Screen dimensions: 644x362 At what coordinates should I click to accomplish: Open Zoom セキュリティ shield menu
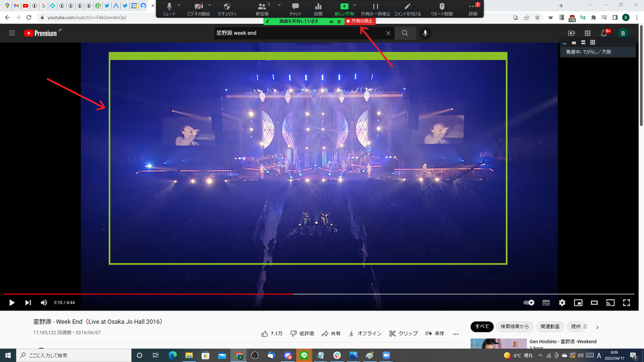click(x=227, y=9)
